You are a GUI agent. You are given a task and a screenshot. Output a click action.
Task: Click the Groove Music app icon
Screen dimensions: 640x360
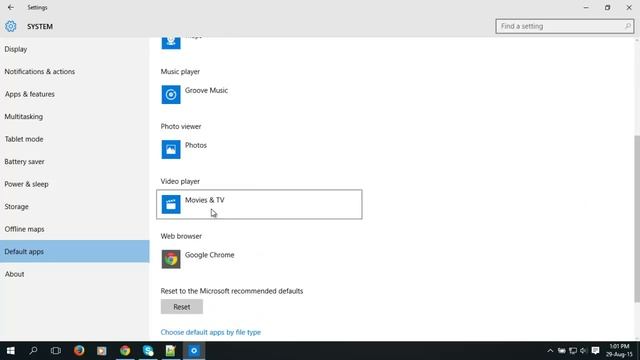pos(171,94)
